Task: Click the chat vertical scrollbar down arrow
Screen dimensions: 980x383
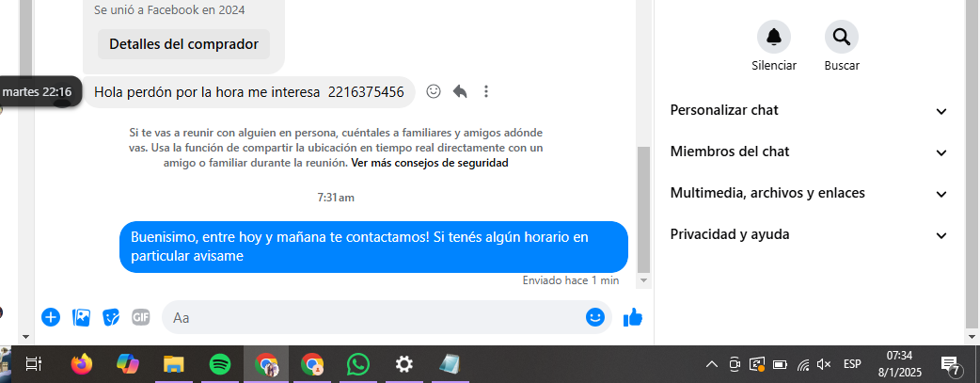Action: (x=643, y=281)
